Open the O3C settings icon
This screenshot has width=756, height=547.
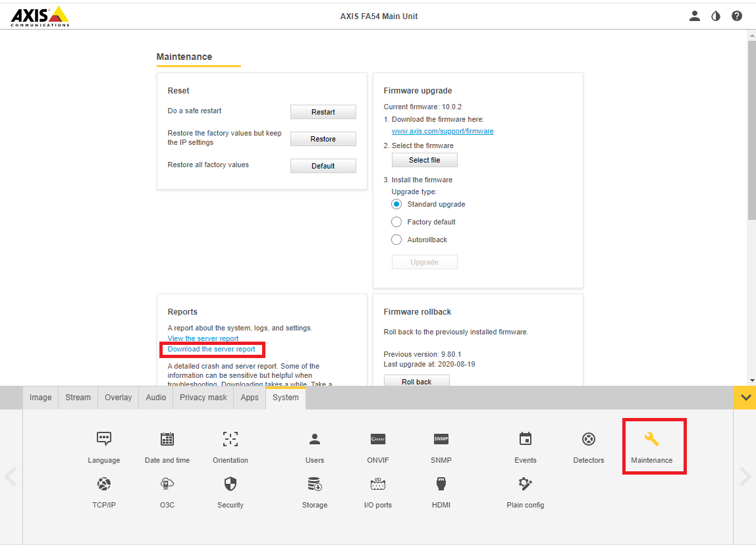point(167,484)
